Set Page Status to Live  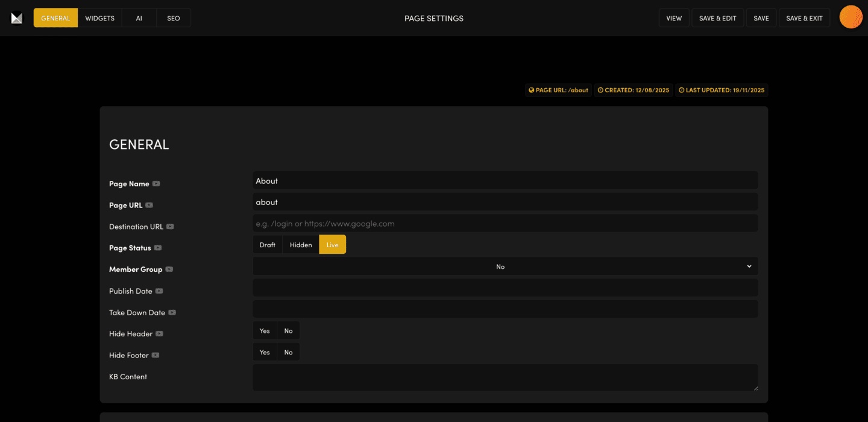[x=333, y=245]
